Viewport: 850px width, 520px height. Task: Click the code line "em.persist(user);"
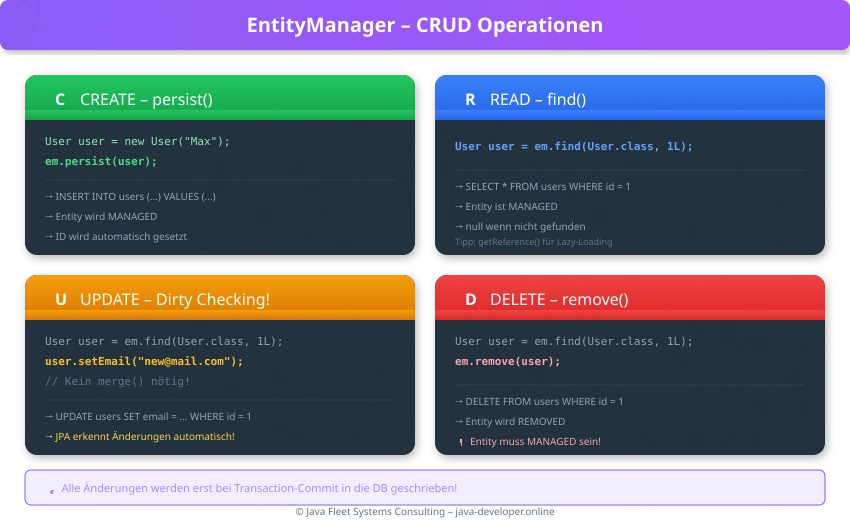coord(101,161)
